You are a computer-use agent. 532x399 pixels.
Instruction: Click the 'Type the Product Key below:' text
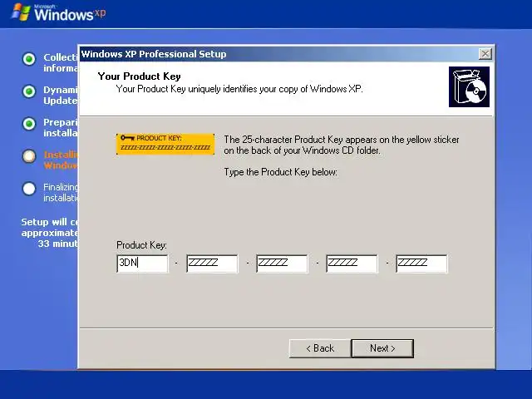pyautogui.click(x=281, y=172)
